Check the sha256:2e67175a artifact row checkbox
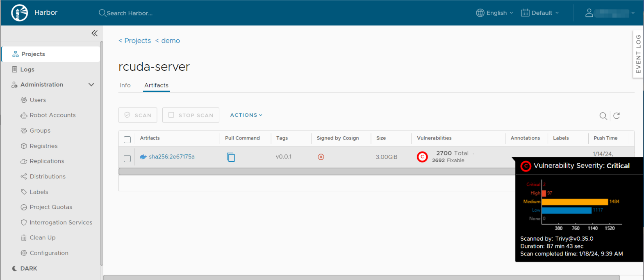 click(x=127, y=158)
